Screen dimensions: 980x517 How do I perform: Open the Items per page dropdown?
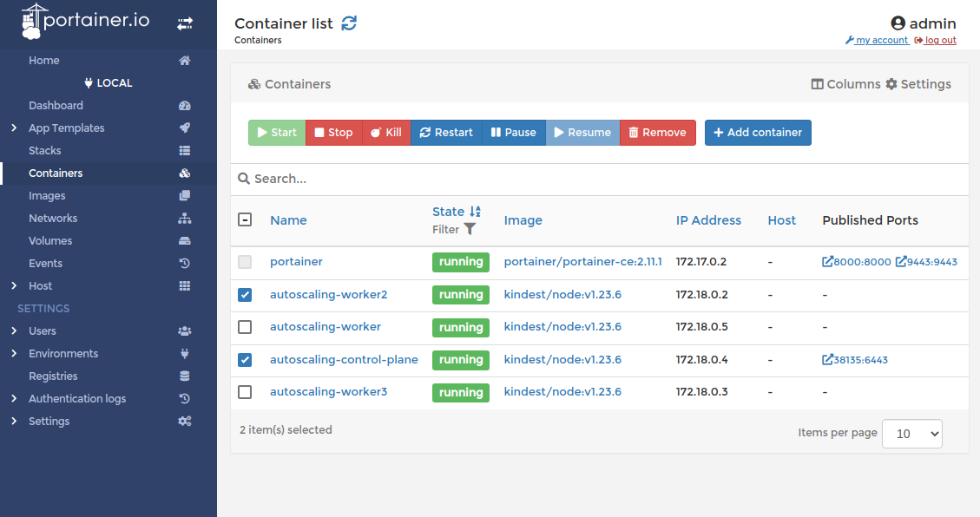911,433
